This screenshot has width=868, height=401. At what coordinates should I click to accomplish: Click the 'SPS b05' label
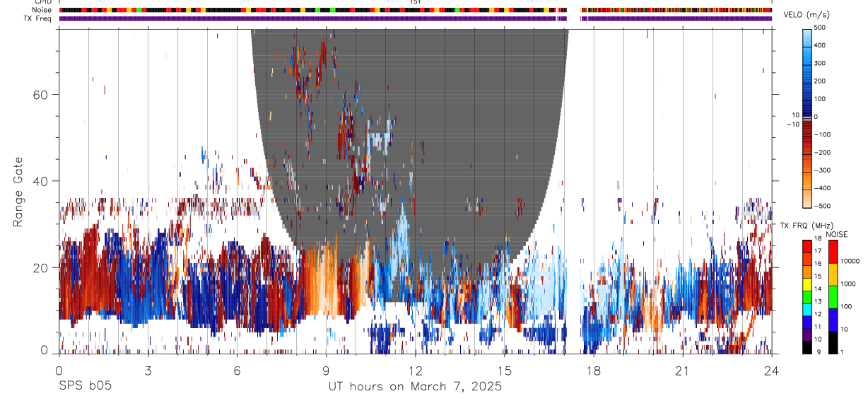pos(85,386)
